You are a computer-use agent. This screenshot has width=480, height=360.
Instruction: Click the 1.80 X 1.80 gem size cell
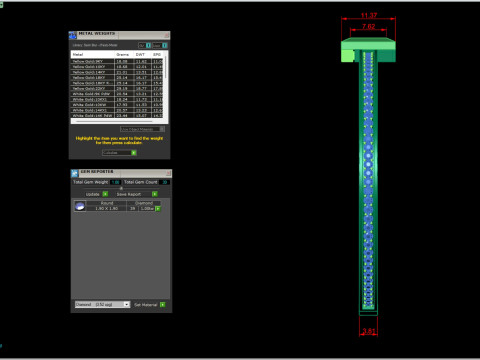tap(107, 209)
